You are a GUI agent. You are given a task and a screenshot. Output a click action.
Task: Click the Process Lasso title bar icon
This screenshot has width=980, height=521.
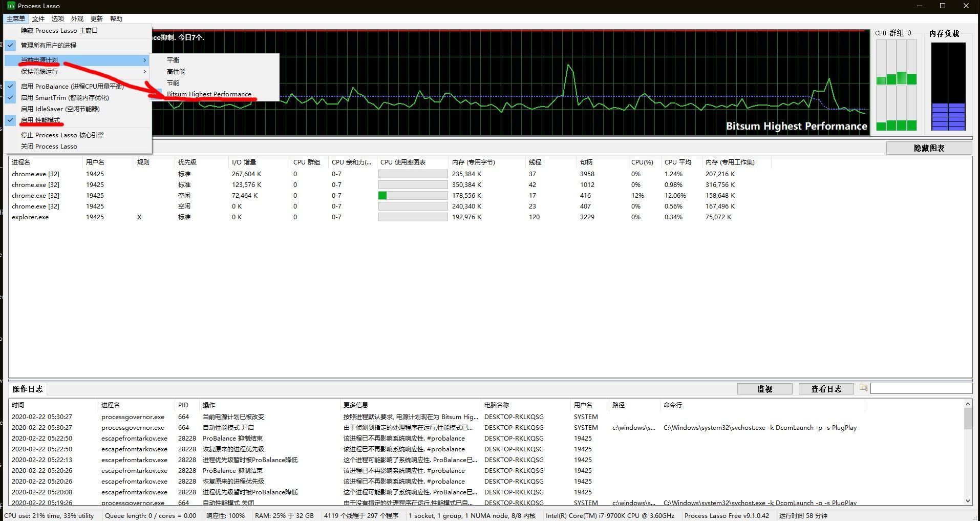click(11, 6)
